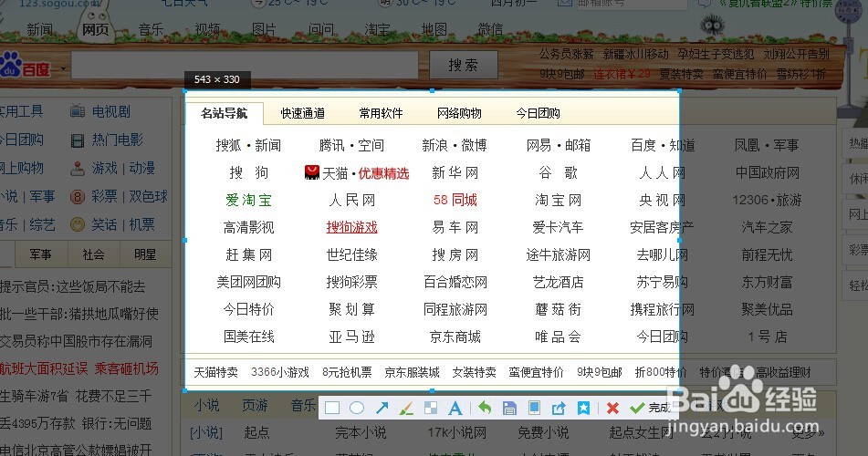The image size is (868, 456).
Task: Open the 唯品会 link
Action: [558, 337]
